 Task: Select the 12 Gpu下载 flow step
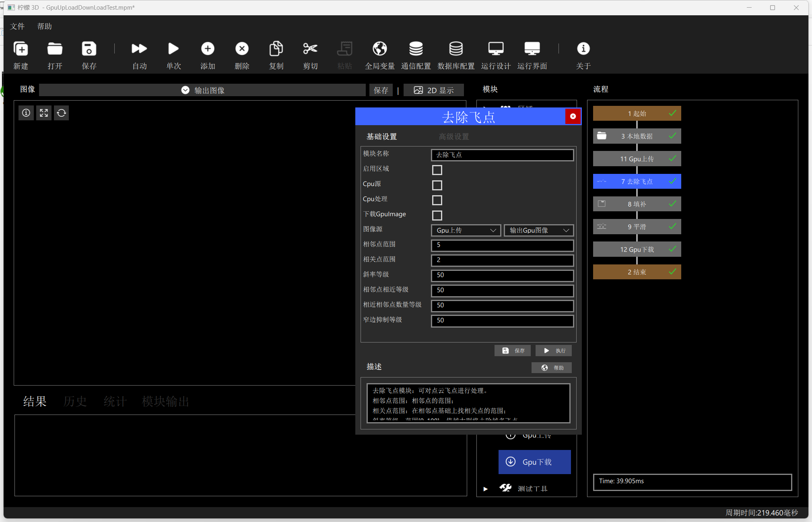pos(637,249)
